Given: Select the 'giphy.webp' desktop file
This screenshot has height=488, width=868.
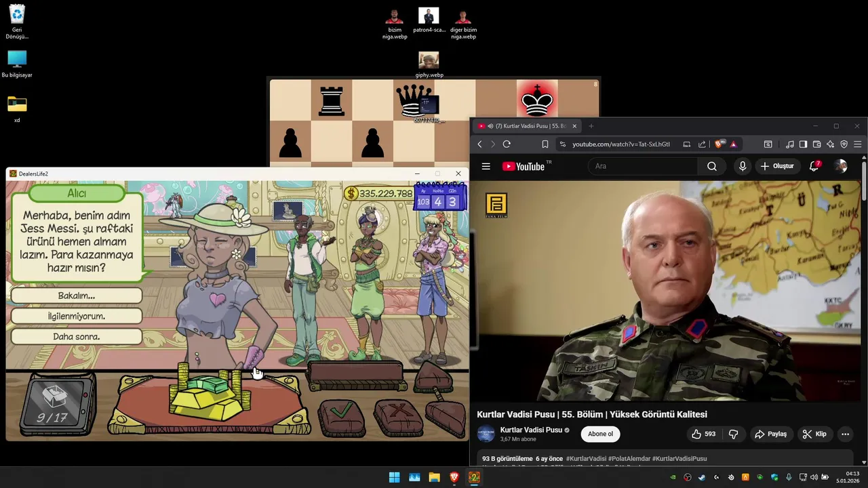Looking at the screenshot, I should click(429, 65).
